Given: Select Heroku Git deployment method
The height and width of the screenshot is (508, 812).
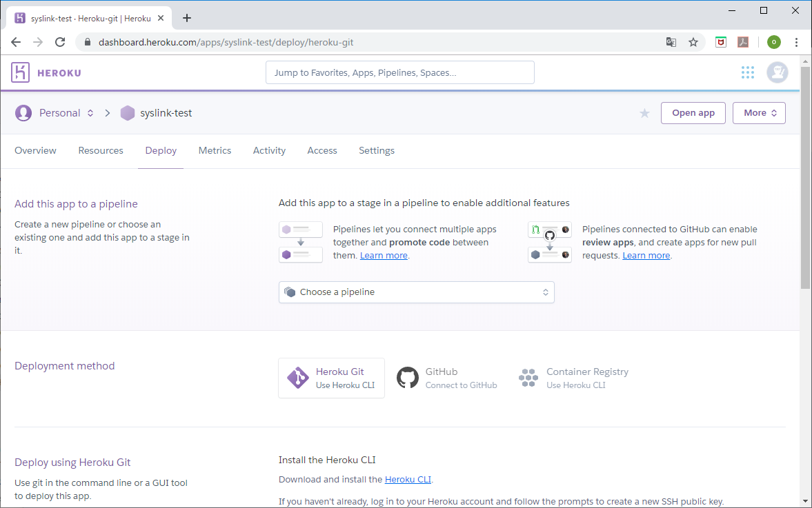Looking at the screenshot, I should click(331, 378).
